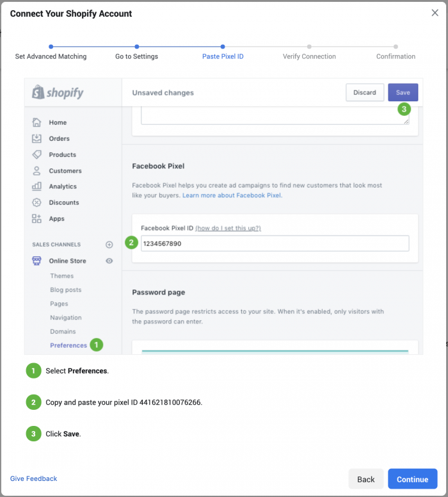448x497 pixels.
Task: Open Pages under Online Store
Action: [x=59, y=304]
